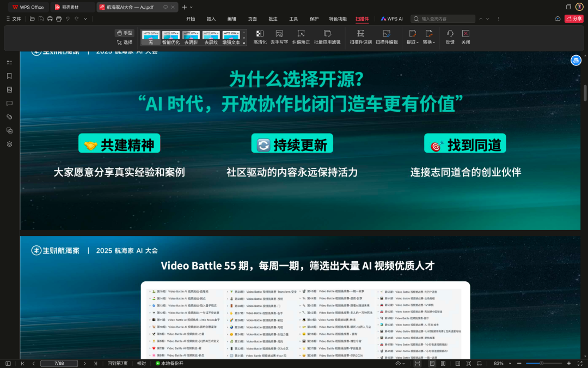The height and width of the screenshot is (368, 588).
Task: Click the 批量应用滤镜 batch filter icon
Action: pos(327,34)
